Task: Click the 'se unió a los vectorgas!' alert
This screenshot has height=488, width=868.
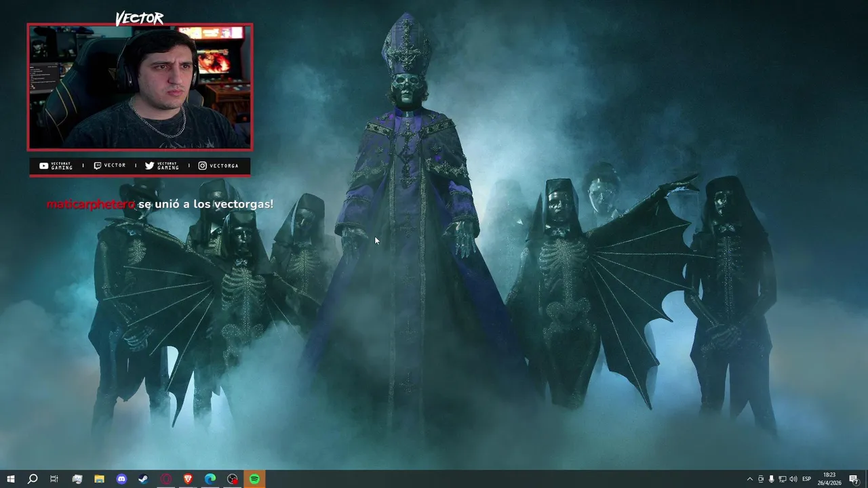Action: pos(205,204)
